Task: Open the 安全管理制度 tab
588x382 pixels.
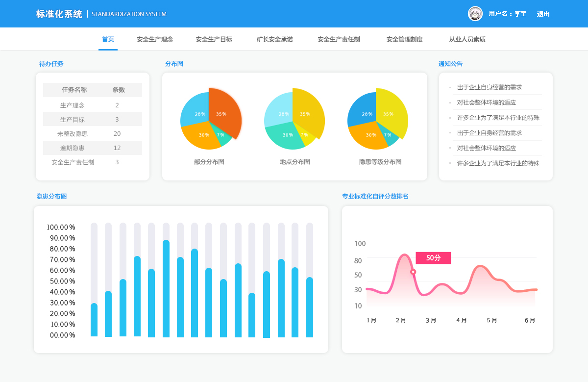Action: tap(404, 39)
